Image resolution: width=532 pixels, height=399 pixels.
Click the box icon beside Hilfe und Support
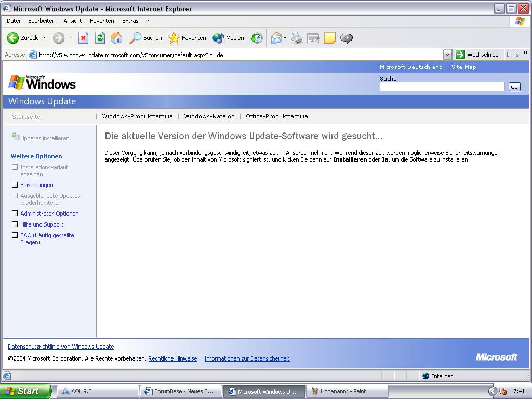(x=15, y=224)
